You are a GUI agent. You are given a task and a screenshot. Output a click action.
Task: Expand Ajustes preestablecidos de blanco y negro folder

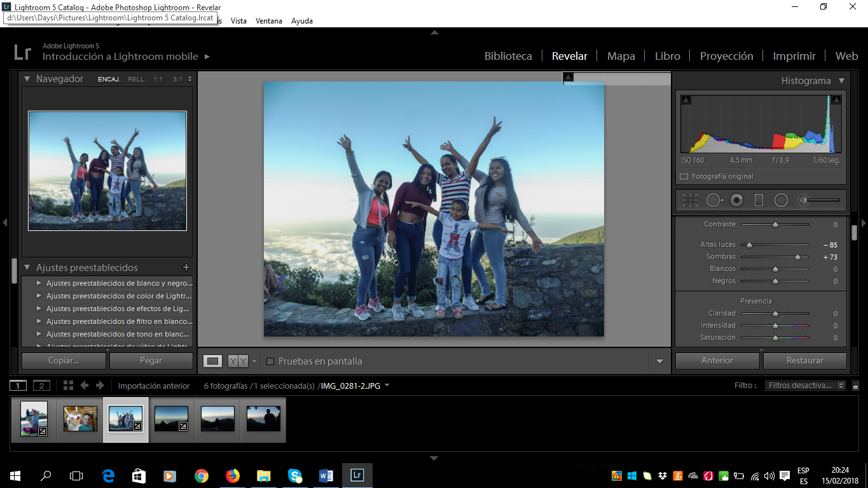(39, 283)
